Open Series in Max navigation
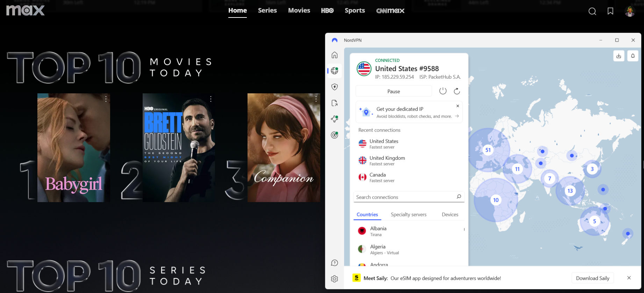This screenshot has height=293, width=644. pyautogui.click(x=267, y=10)
